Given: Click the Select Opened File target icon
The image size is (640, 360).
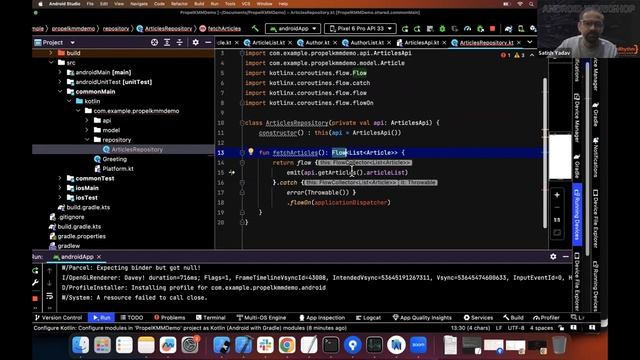Looking at the screenshot, I should click(154, 42).
